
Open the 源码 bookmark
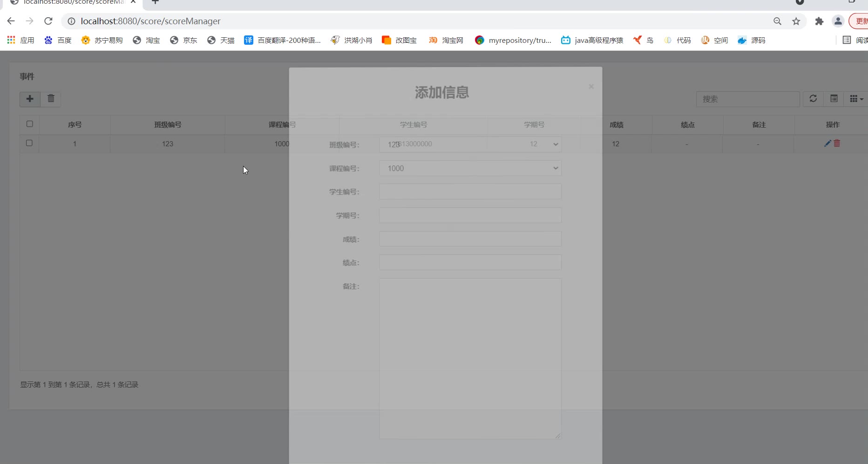pyautogui.click(x=752, y=40)
